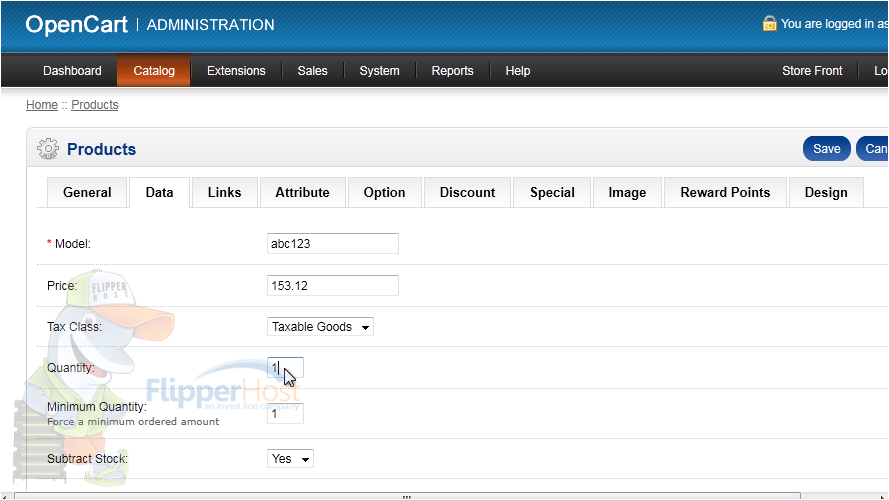Open the Extensions menu

tap(236, 71)
